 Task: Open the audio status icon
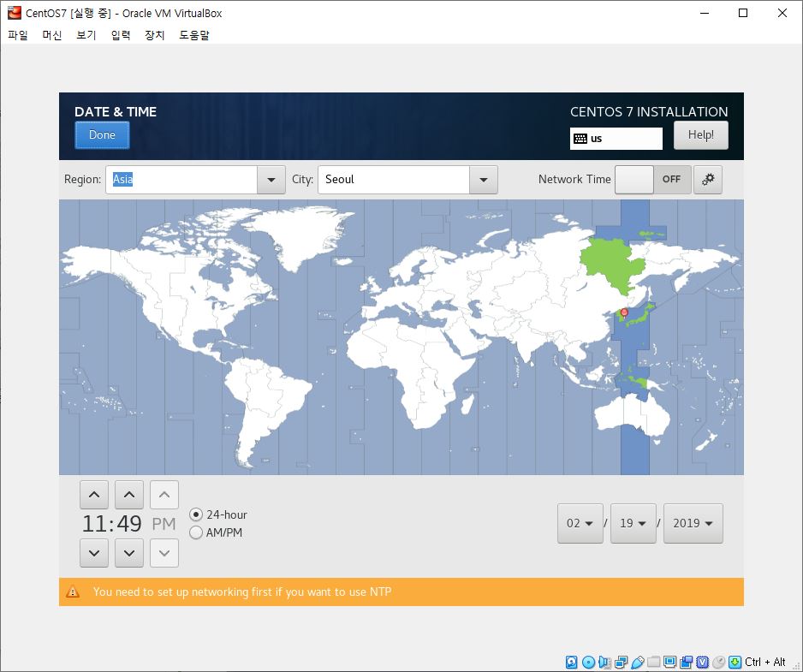click(x=604, y=662)
